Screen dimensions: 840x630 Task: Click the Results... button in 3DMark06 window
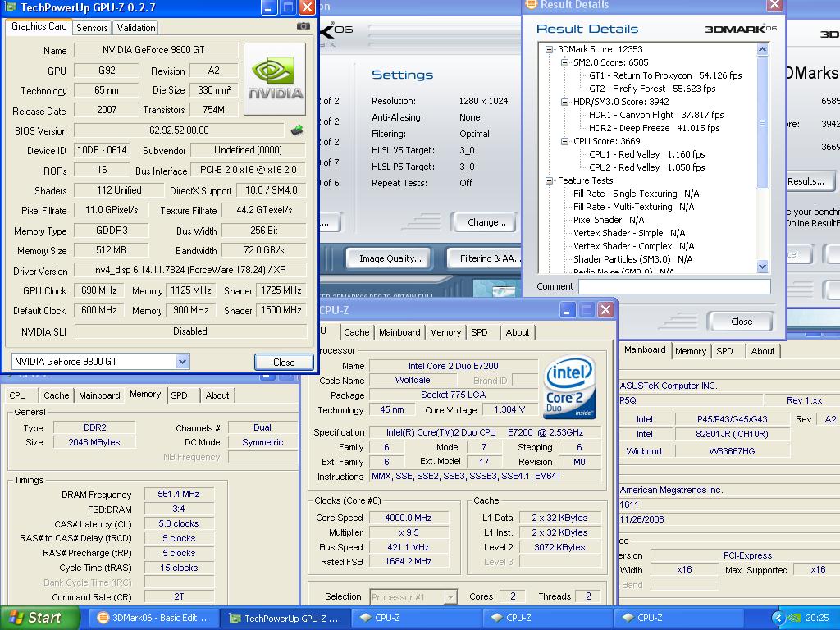(x=810, y=181)
